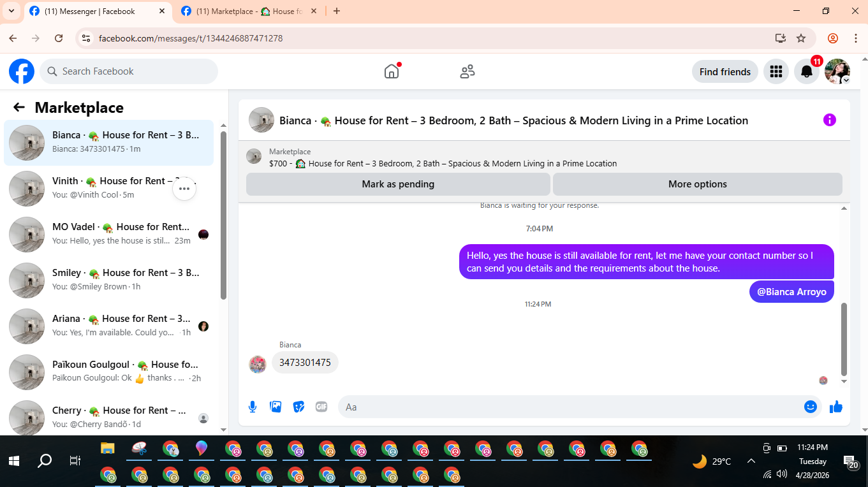Click the Mark as pending button

[398, 184]
